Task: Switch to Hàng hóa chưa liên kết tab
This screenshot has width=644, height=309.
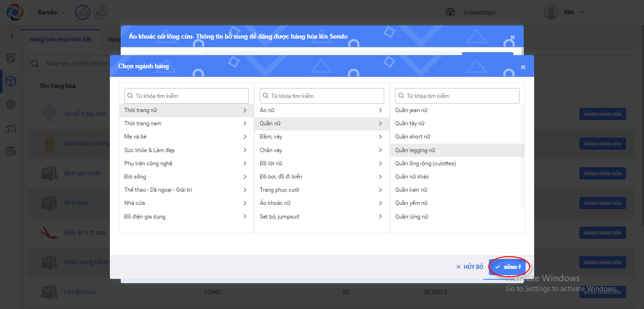Action: pyautogui.click(x=60, y=40)
